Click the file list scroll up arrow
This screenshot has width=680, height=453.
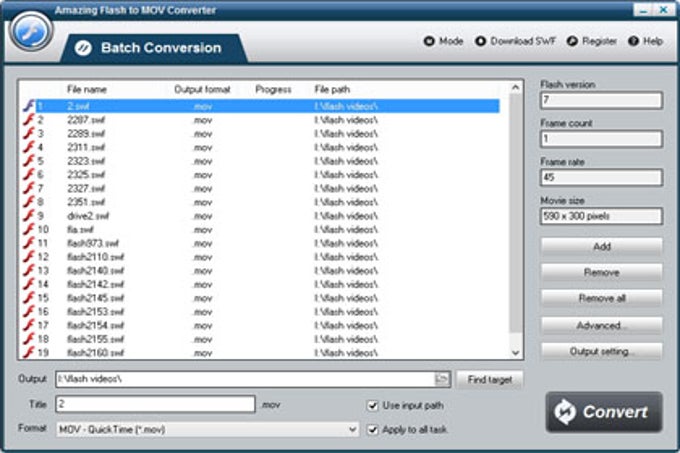[515, 88]
